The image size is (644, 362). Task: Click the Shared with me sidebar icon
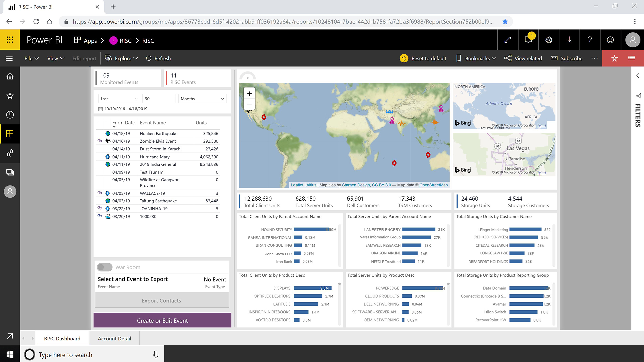(10, 153)
